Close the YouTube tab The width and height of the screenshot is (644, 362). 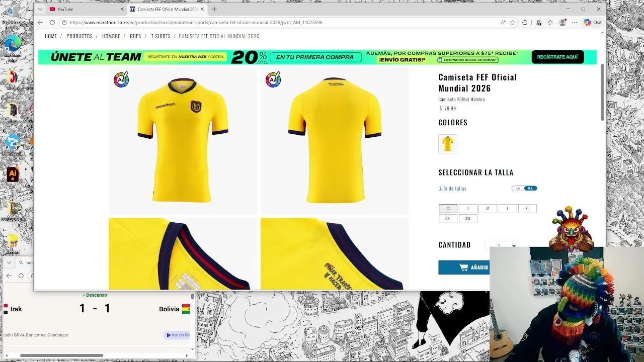[122, 9]
